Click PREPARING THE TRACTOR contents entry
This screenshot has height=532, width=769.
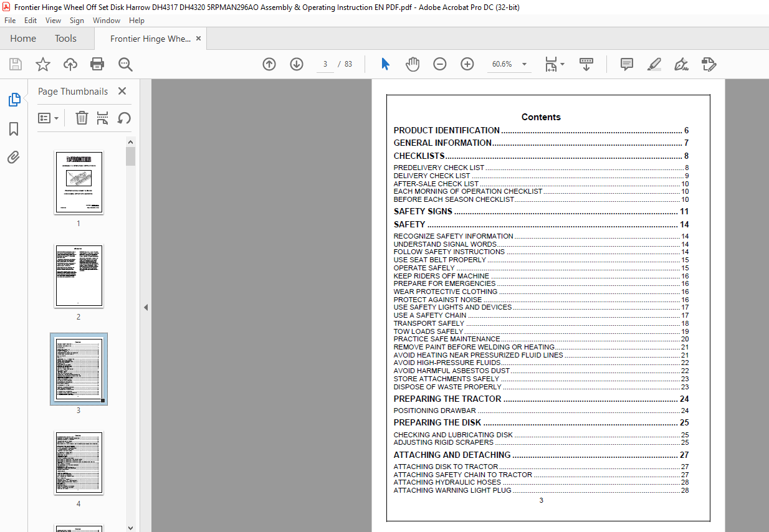[541, 399]
